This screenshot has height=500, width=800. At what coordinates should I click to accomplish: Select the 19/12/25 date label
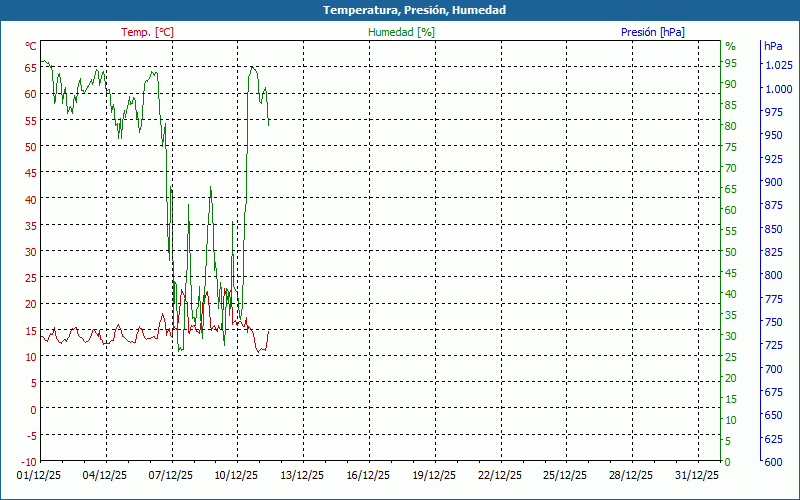point(434,476)
